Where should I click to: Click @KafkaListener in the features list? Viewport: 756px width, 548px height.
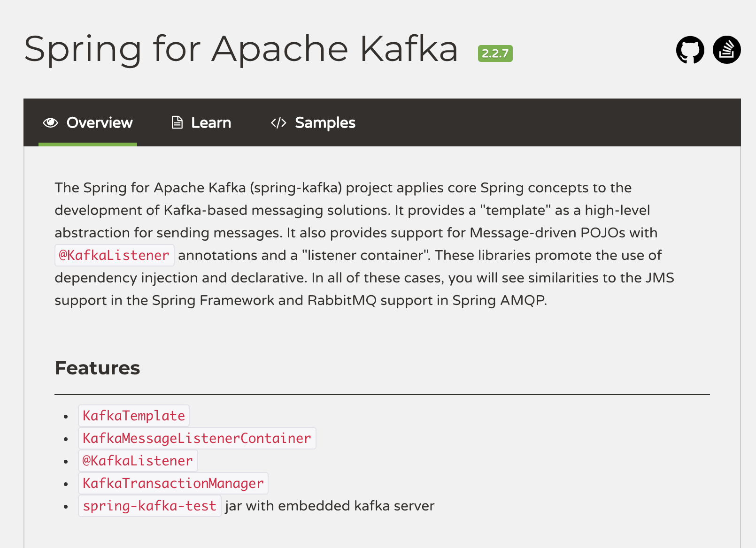coord(138,461)
